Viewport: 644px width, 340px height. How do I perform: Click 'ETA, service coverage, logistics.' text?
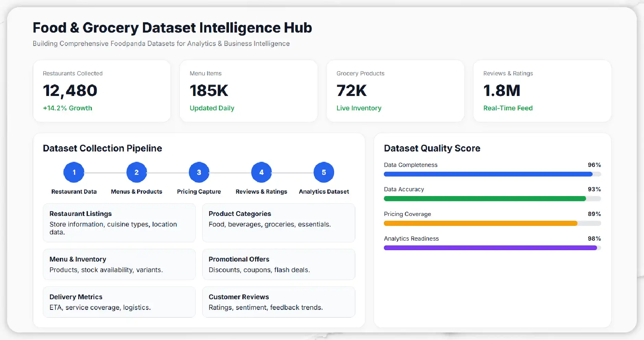[x=100, y=307]
